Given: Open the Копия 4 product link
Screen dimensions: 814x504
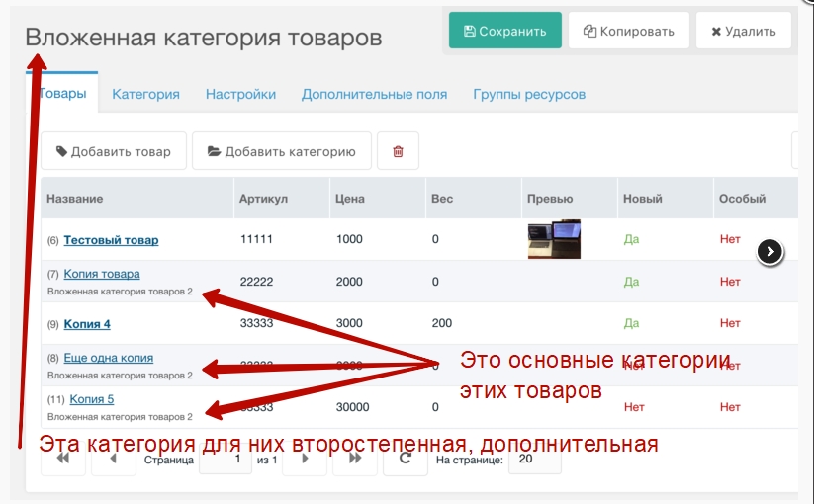Looking at the screenshot, I should point(87,324).
